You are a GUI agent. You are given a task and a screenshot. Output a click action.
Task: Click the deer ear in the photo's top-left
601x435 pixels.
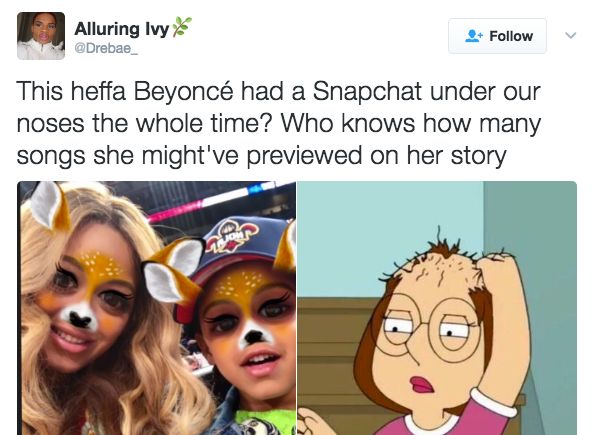47,205
